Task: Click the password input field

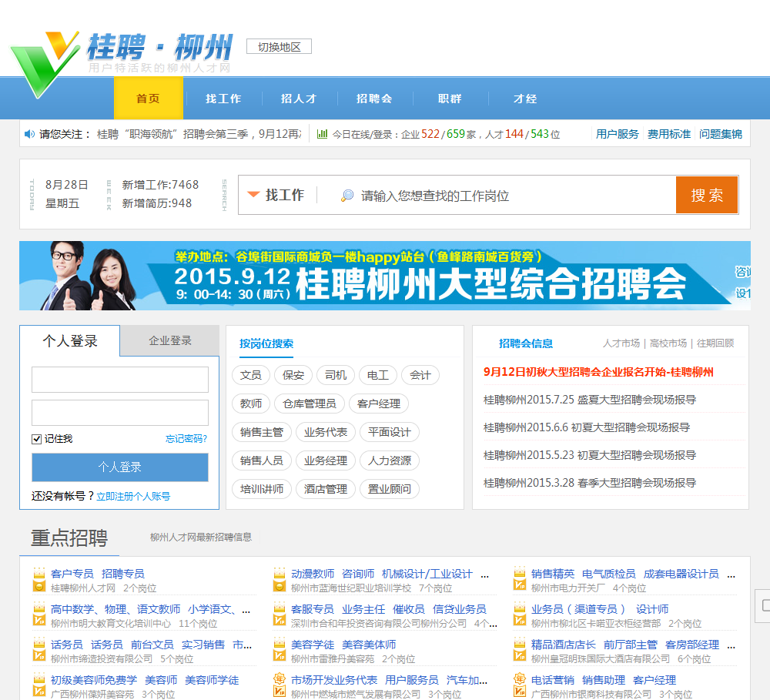Action: point(120,413)
